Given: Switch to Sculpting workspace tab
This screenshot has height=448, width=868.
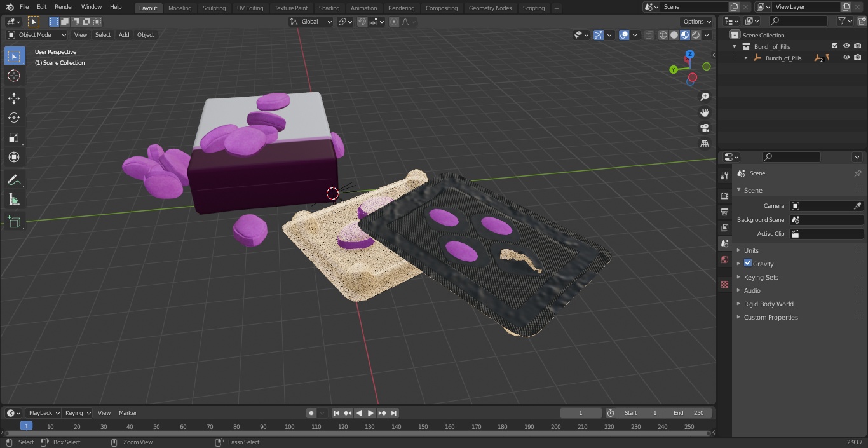Looking at the screenshot, I should [x=214, y=8].
